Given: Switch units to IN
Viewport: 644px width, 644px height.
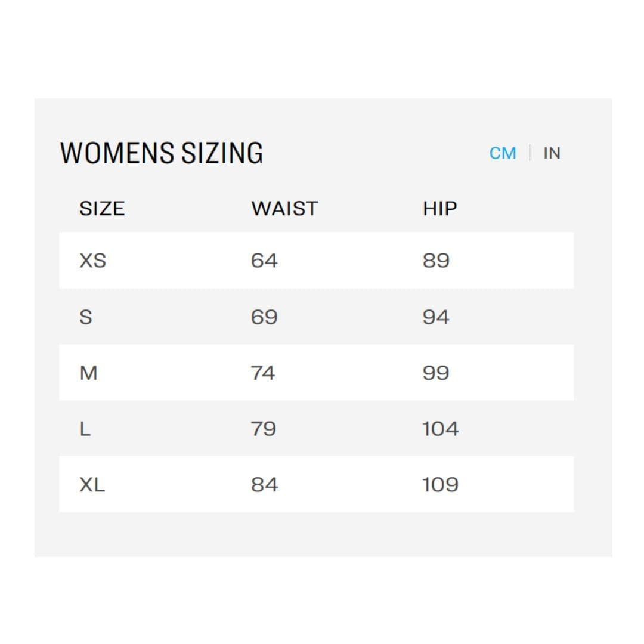Looking at the screenshot, I should tap(552, 153).
